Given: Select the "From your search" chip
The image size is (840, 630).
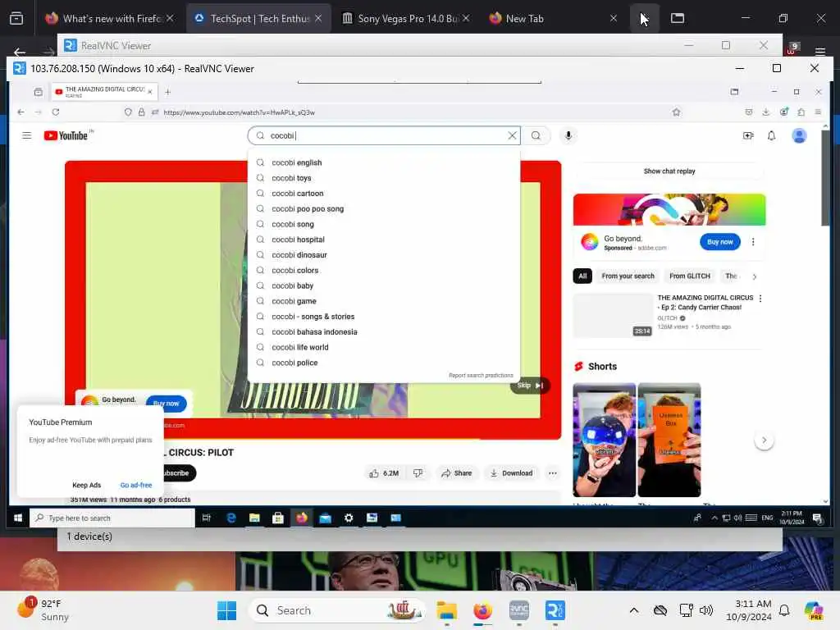Looking at the screenshot, I should pos(628,276).
